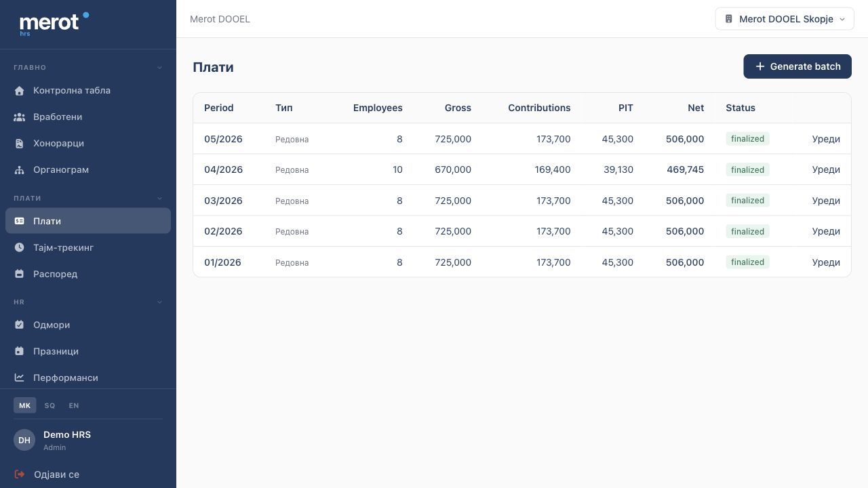Open the Merot DOOEL Skopje company dropdown
Viewport: 868px width, 488px height.
click(x=785, y=19)
